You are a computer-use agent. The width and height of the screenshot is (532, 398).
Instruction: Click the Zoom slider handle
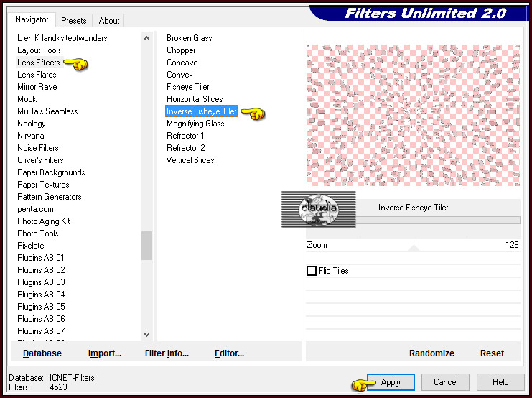414,247
